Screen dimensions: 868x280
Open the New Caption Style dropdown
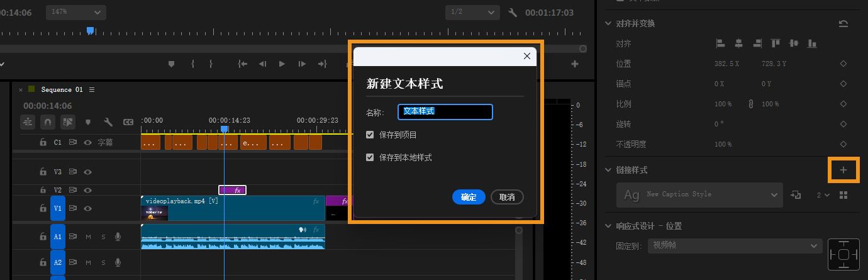tap(700, 195)
